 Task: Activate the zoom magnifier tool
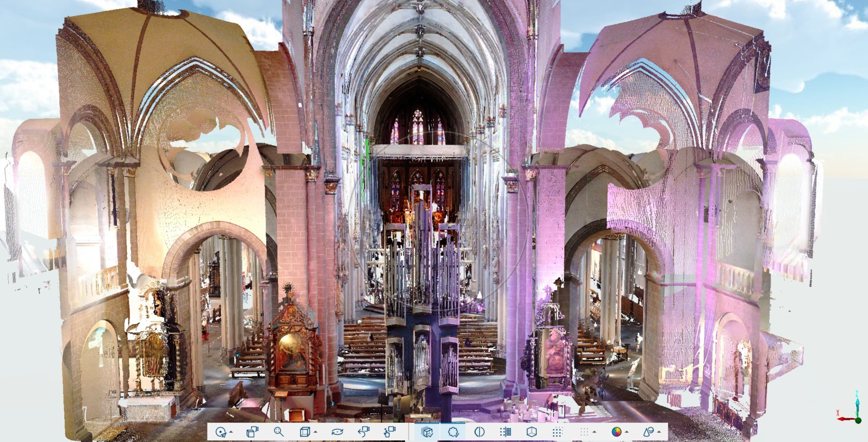point(279,432)
